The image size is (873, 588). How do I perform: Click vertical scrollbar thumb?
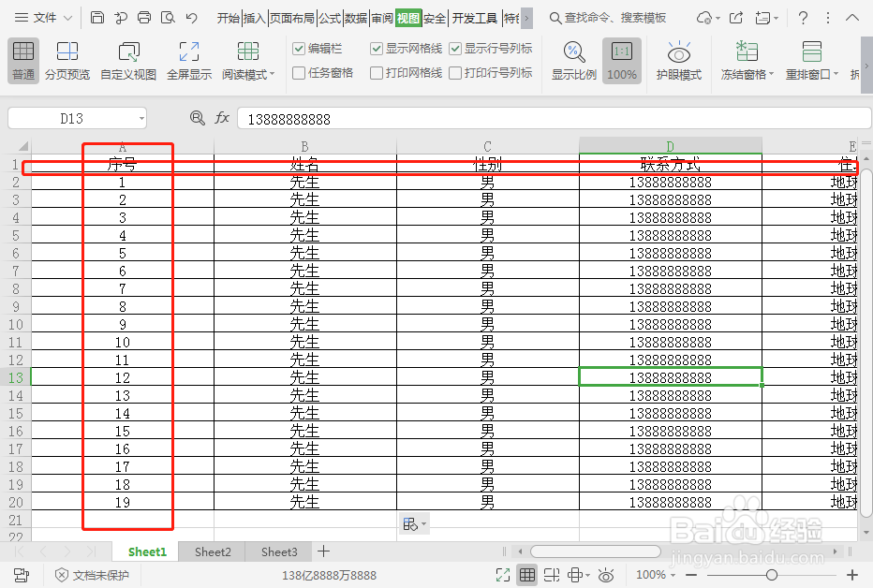866,344
